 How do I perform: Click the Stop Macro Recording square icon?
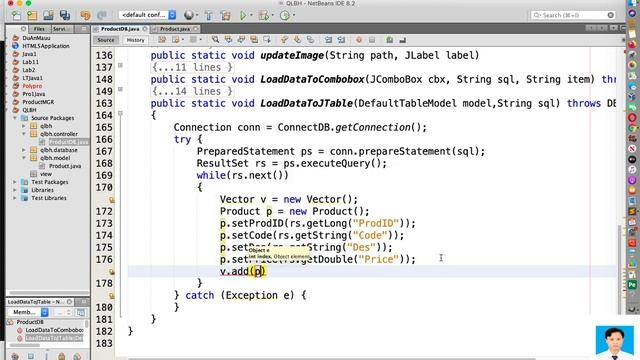372,40
